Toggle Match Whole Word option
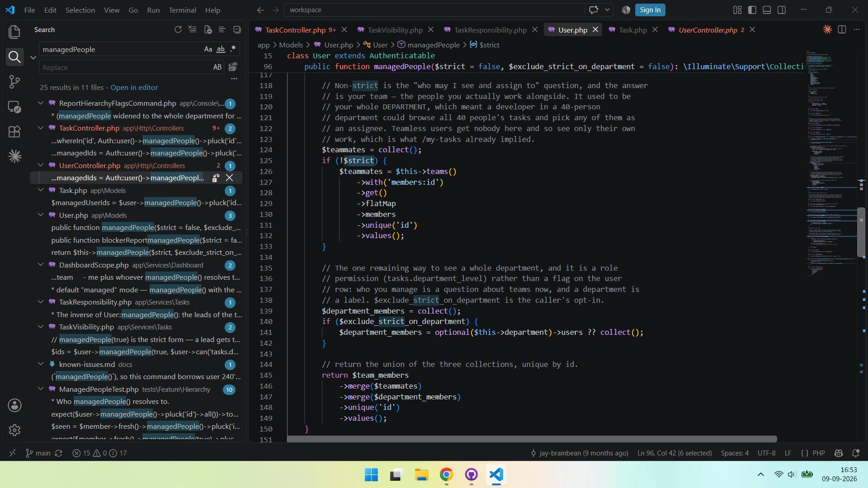Image resolution: width=868 pixels, height=488 pixels. (221, 49)
